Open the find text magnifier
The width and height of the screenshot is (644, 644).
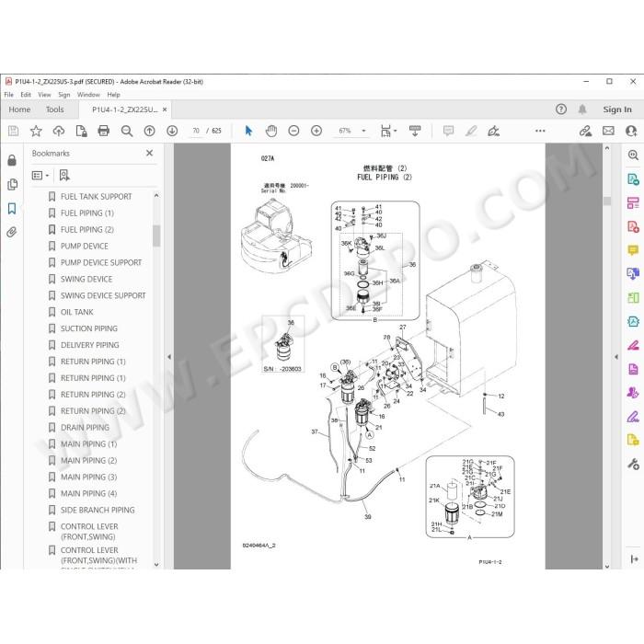[127, 131]
